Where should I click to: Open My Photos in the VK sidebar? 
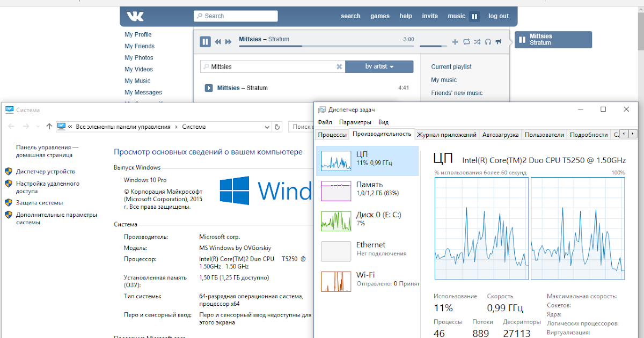139,57
